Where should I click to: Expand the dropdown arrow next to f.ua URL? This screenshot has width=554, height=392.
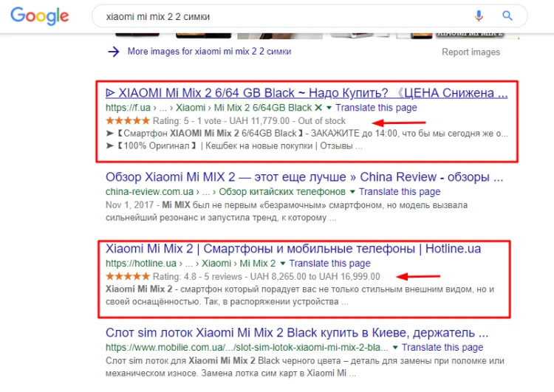pos(329,108)
